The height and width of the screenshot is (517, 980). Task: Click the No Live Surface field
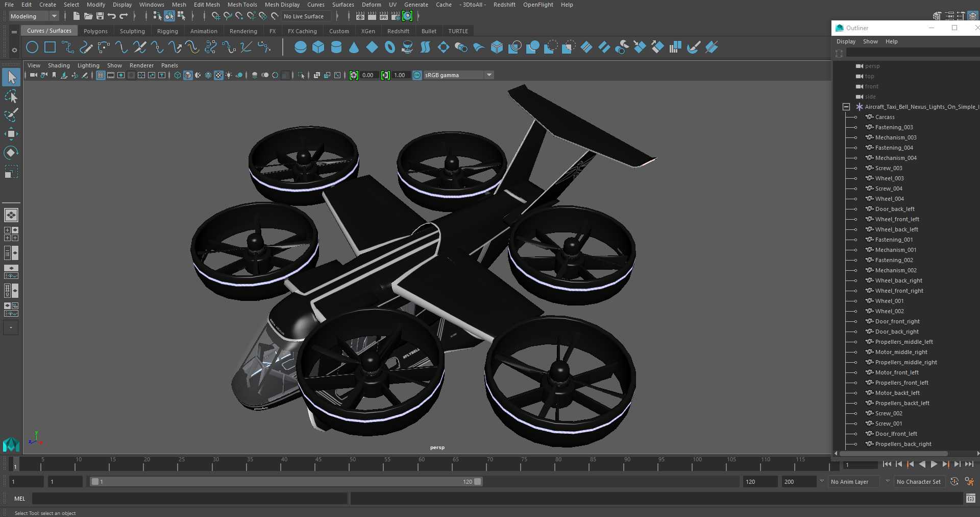306,16
